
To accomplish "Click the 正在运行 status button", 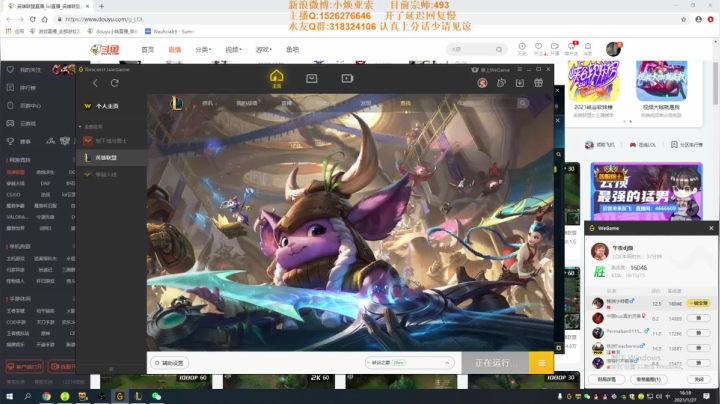I will 495,363.
